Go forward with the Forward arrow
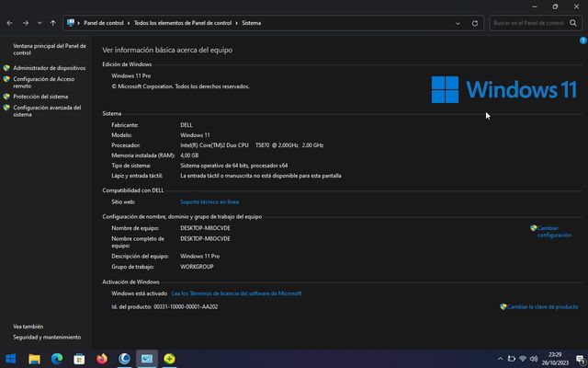The height and width of the screenshot is (368, 588). pyautogui.click(x=26, y=23)
